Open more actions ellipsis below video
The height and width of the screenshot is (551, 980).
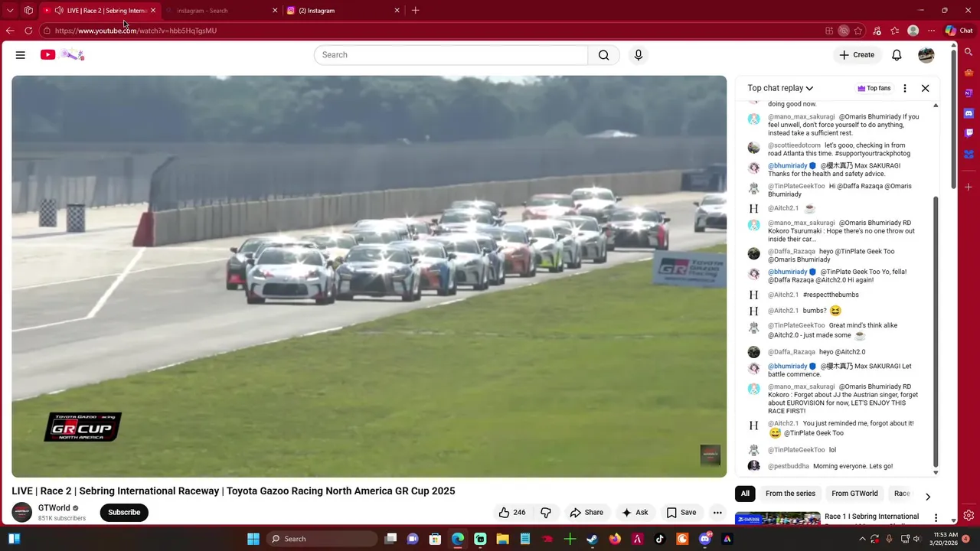tap(717, 513)
